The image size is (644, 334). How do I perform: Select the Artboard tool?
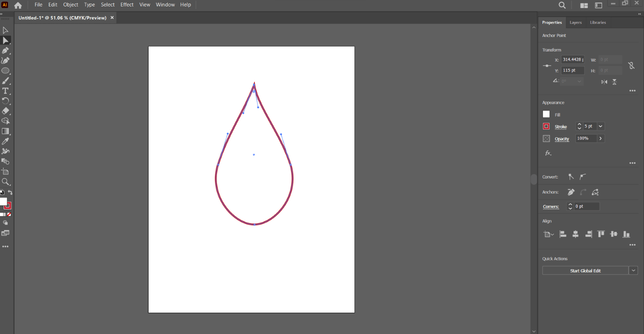pyautogui.click(x=6, y=172)
